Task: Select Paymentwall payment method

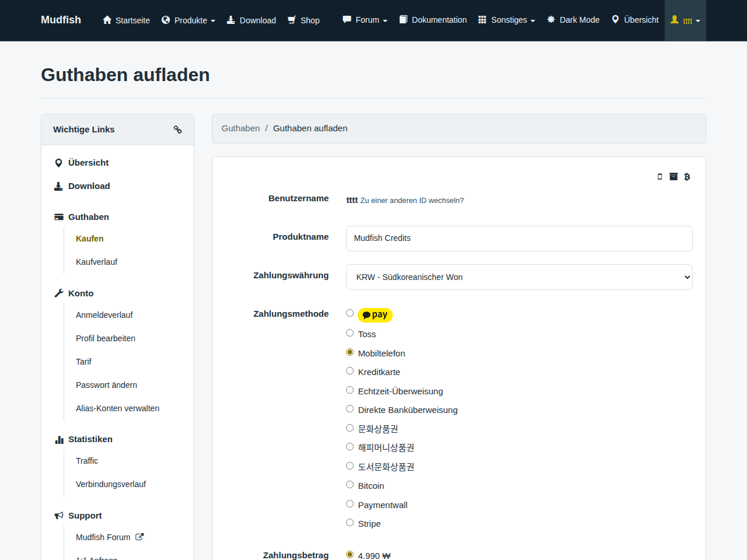Action: 350,504
